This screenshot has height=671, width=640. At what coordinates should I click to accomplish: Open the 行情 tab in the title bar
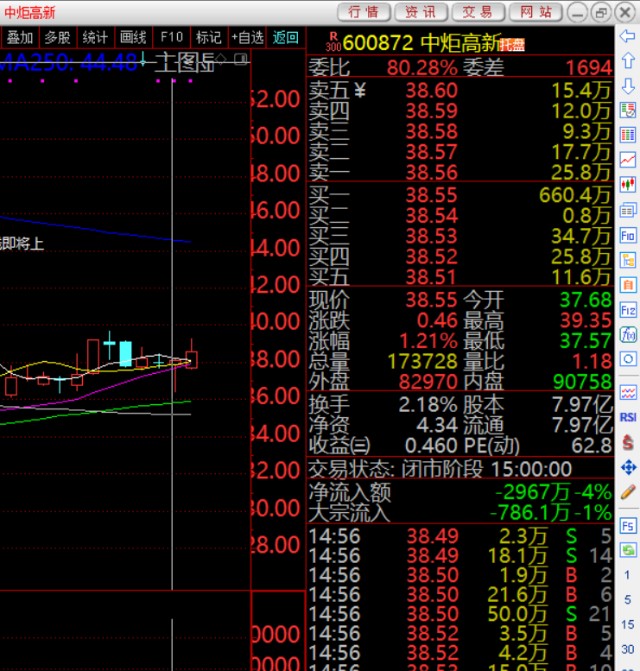[x=363, y=12]
